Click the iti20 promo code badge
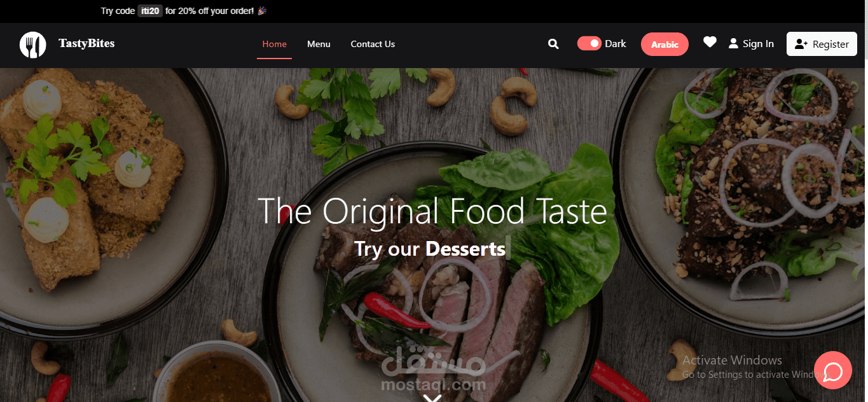The width and height of the screenshot is (868, 402). (150, 11)
